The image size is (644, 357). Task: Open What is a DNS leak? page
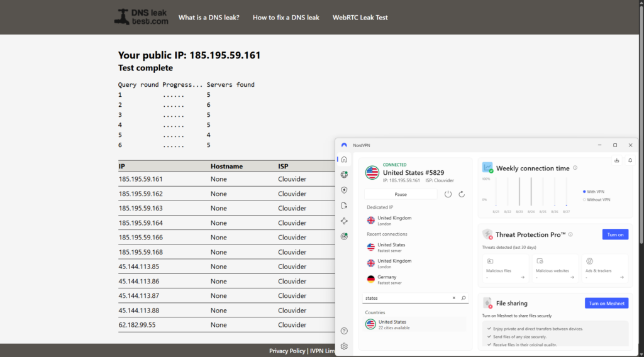click(209, 18)
